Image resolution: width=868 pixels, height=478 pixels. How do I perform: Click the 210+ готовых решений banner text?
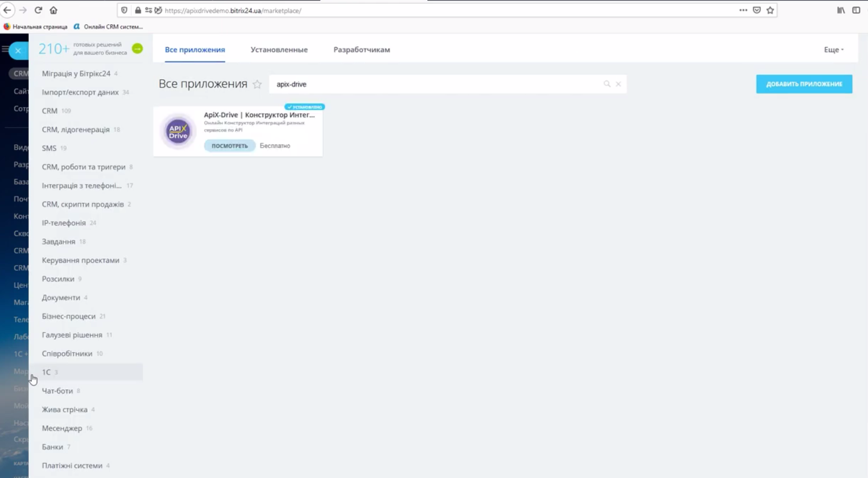click(x=83, y=49)
